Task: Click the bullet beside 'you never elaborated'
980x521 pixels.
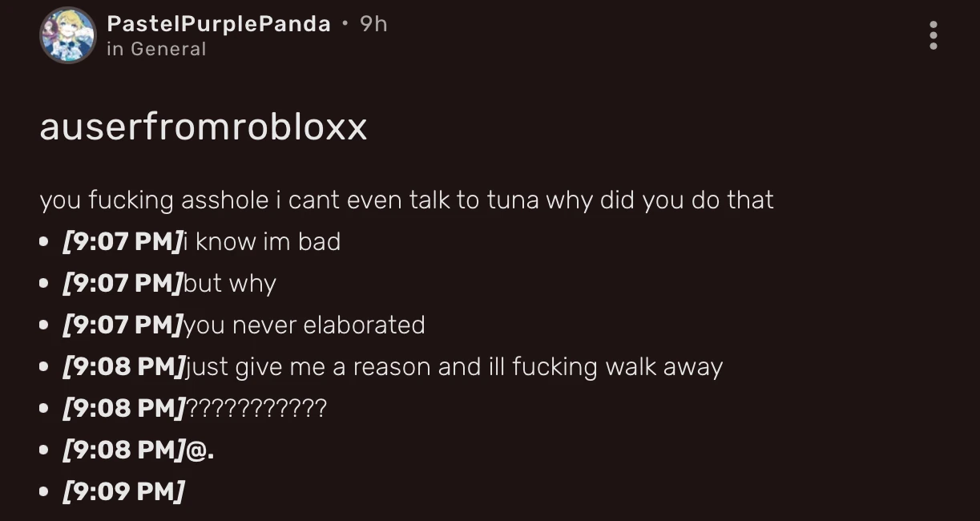Action: (46, 325)
